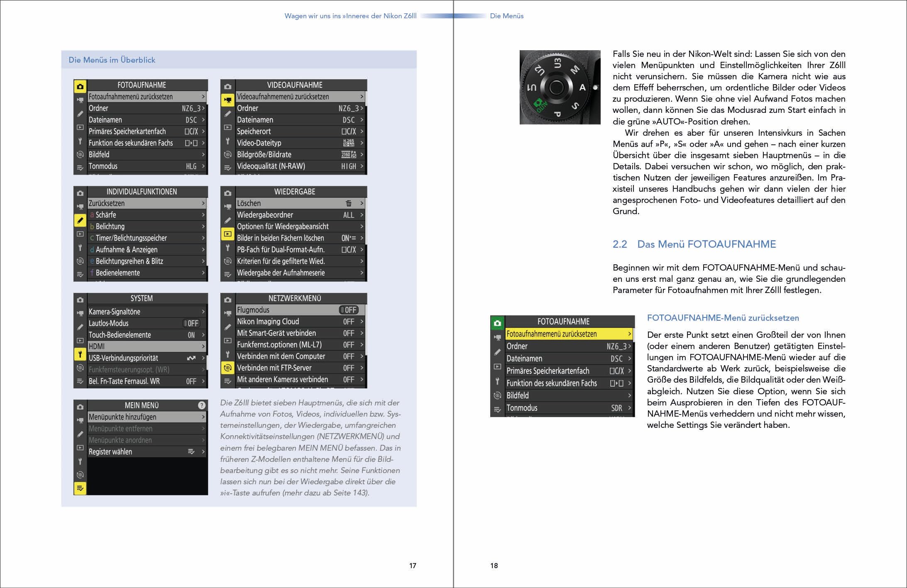The width and height of the screenshot is (907, 588).
Task: Select Mit Smart-Gerät verbinden entry
Action: (x=301, y=333)
